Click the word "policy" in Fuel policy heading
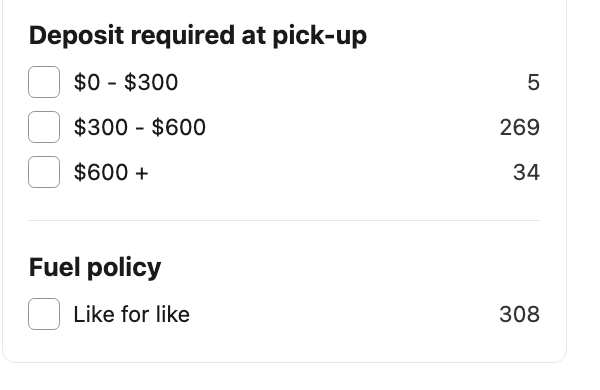 124,268
